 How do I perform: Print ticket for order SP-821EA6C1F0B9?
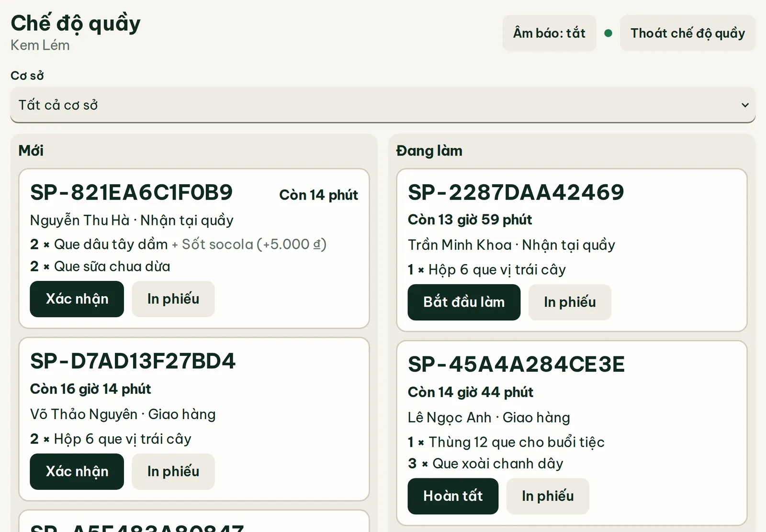173,299
